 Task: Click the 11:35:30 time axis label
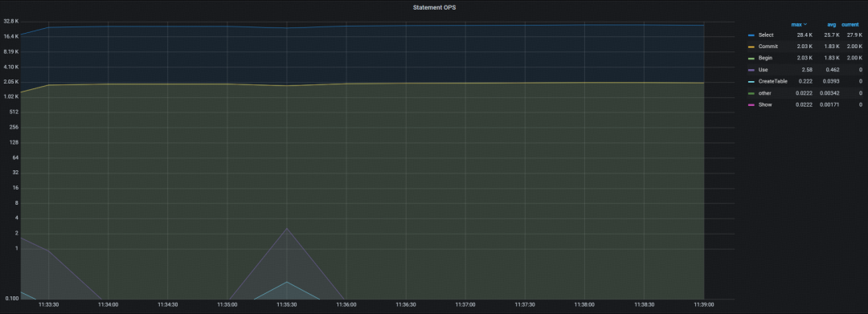287,304
